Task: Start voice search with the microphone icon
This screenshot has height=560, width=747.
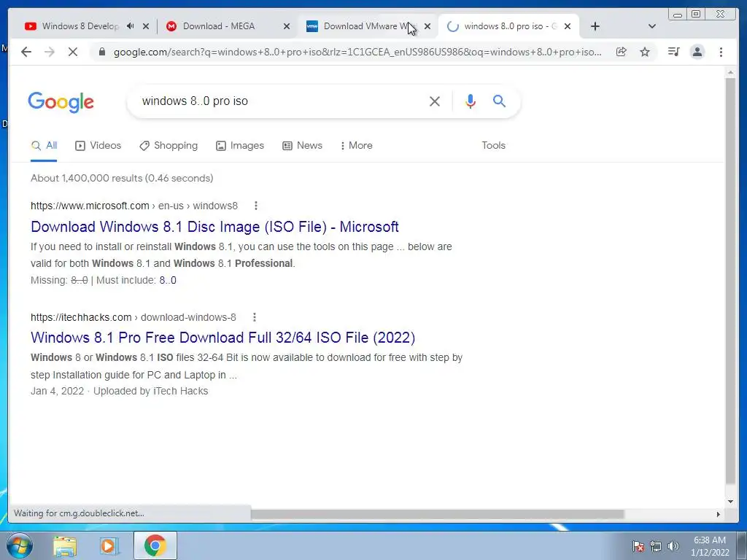Action: (471, 101)
